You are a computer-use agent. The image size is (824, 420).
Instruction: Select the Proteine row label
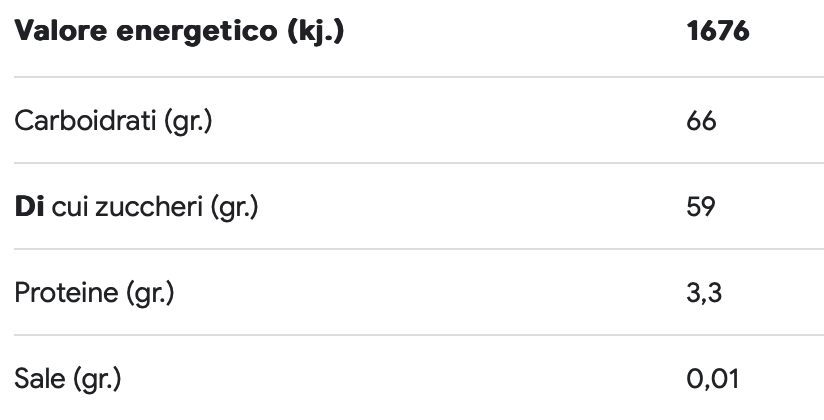pos(94,293)
